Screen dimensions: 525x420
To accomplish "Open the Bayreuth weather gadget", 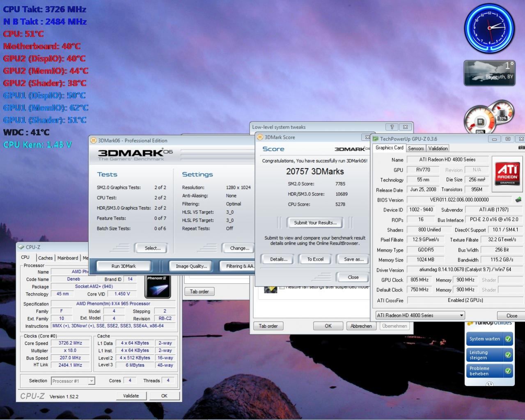I will tap(489, 73).
